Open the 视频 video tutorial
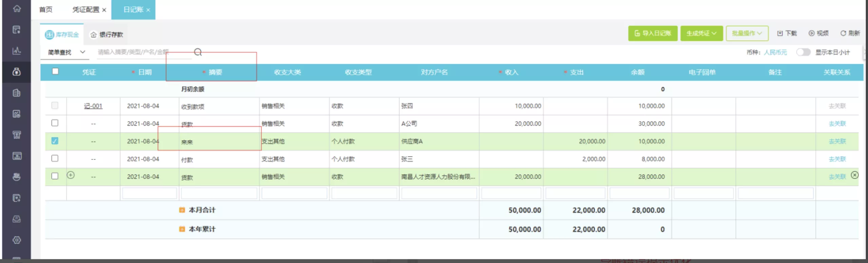868x263 pixels. [818, 33]
